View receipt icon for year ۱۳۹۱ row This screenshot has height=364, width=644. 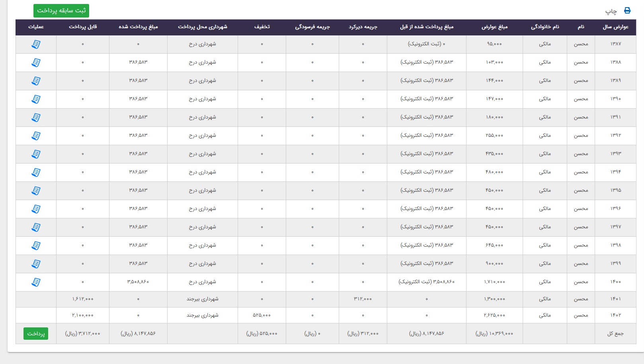click(36, 117)
